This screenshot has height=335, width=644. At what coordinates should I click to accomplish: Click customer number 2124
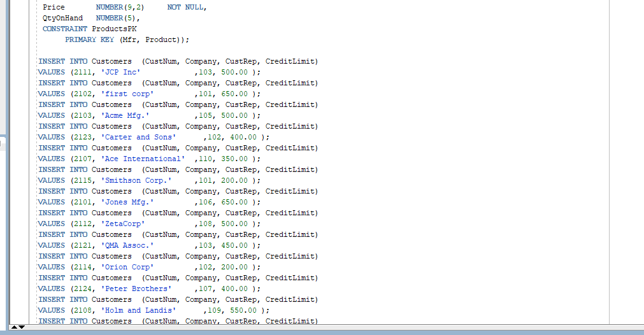pyautogui.click(x=83, y=289)
